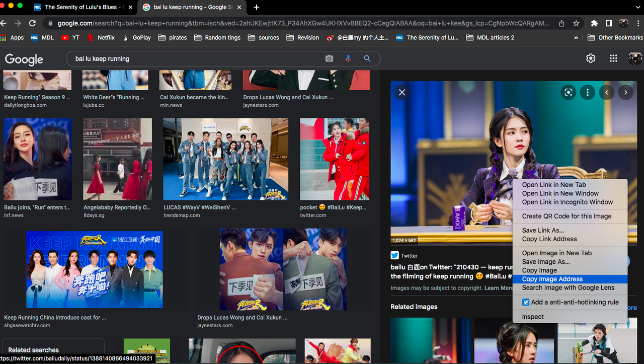Reload the page with refresh icon

32,23
